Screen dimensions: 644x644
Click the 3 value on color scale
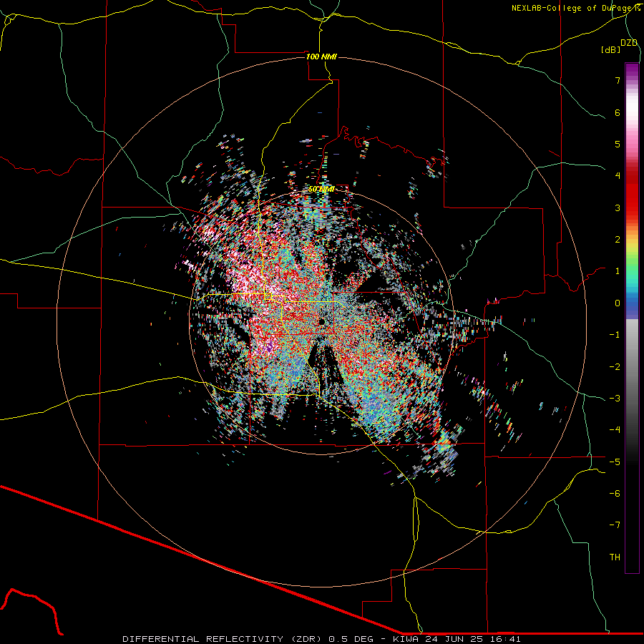point(618,208)
